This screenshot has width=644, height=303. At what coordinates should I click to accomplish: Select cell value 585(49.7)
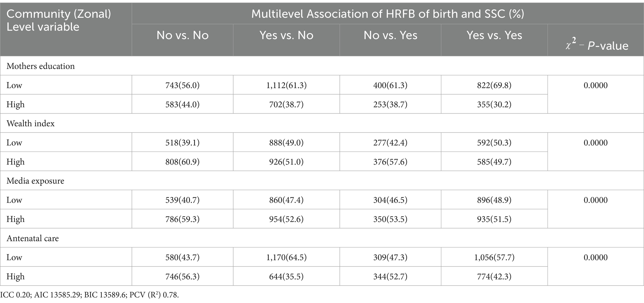495,162
